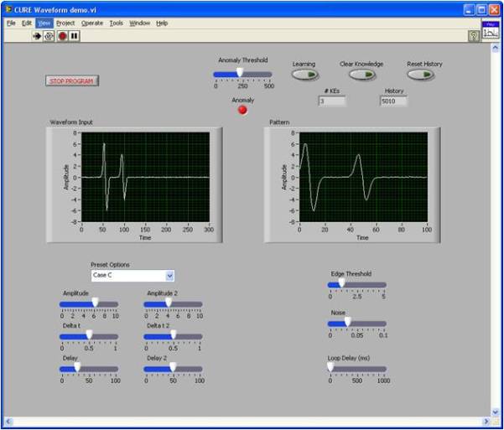This screenshot has width=504, height=430.
Task: Open the View menu
Action: click(x=44, y=23)
